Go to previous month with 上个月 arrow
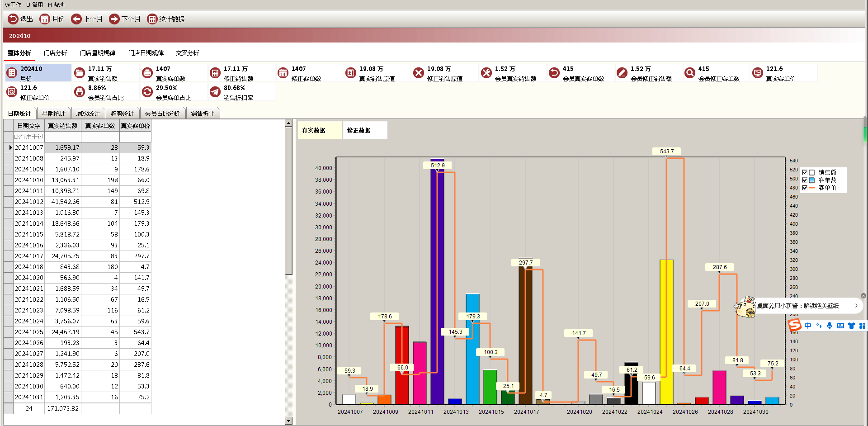 (76, 19)
